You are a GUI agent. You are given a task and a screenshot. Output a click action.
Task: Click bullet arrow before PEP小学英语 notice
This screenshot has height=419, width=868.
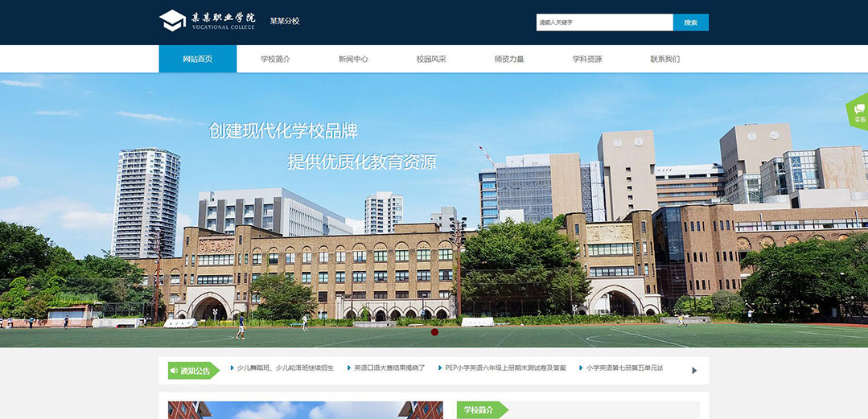pos(440,368)
